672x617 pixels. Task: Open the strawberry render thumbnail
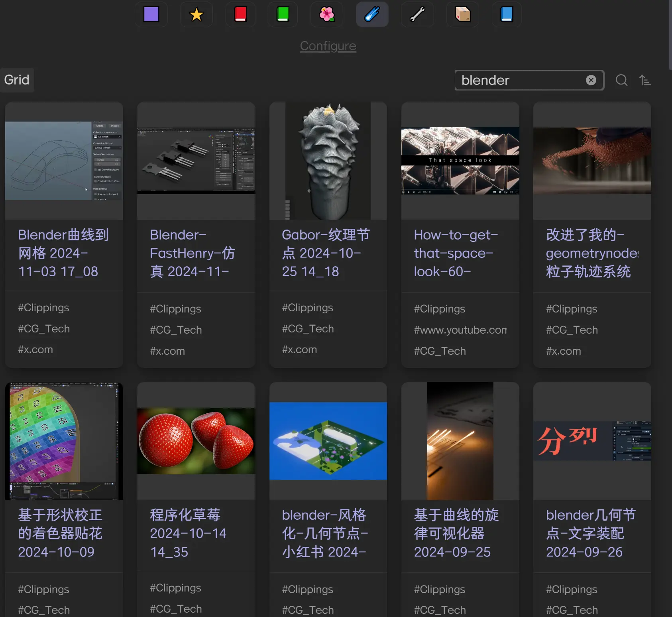[x=196, y=441]
